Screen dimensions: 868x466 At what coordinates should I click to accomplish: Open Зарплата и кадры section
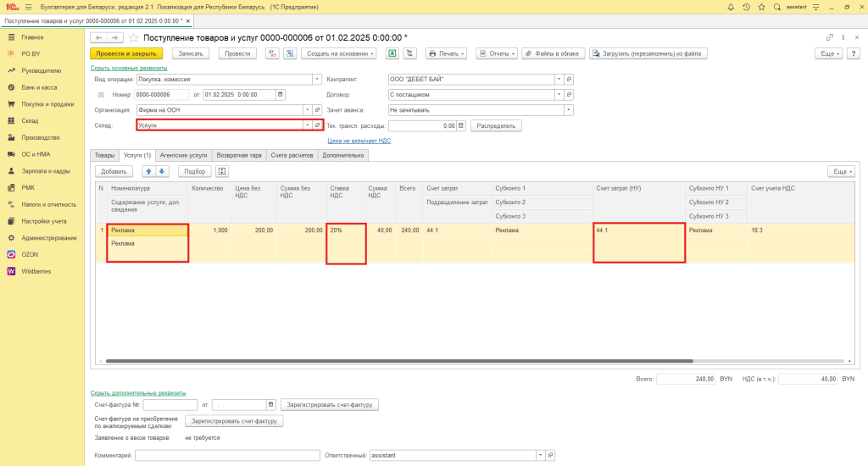46,171
